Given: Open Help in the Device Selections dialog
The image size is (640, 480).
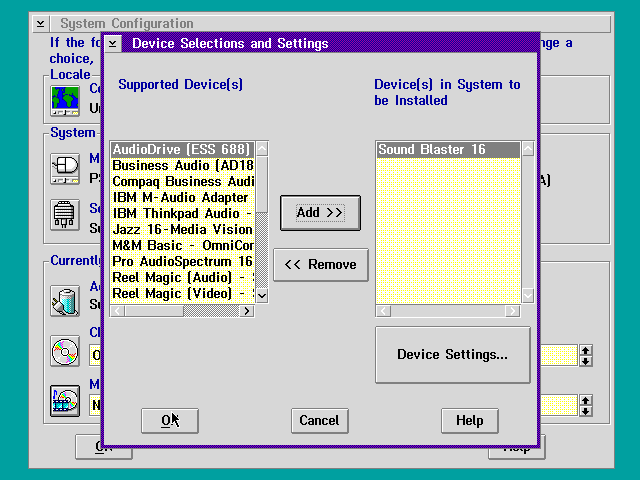Looking at the screenshot, I should [x=470, y=420].
